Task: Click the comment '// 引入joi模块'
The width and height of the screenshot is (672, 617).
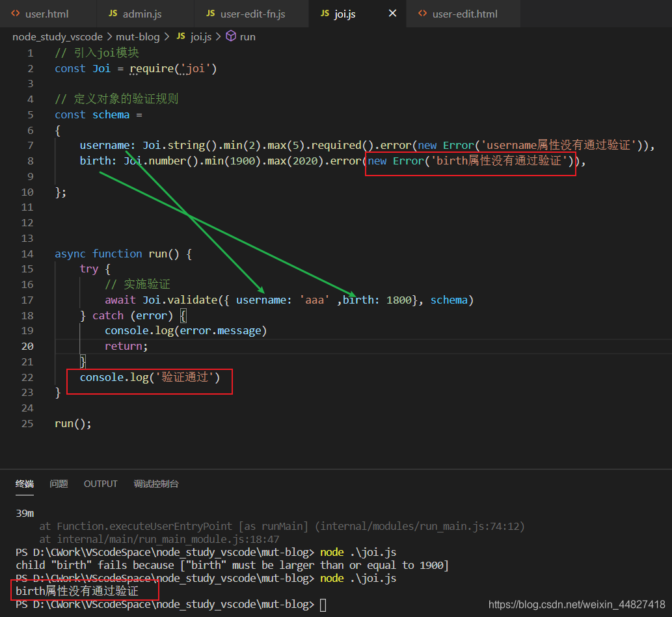Action: tap(97, 53)
